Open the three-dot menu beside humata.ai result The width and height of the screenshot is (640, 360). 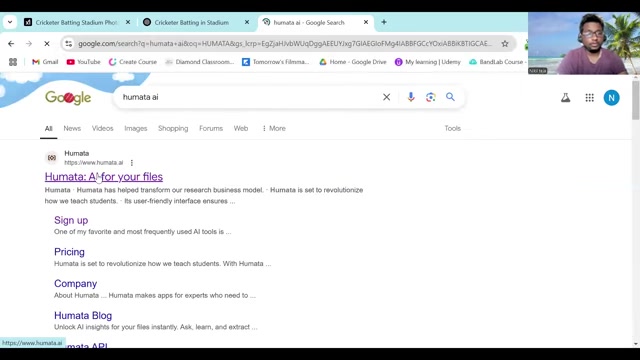point(132,162)
